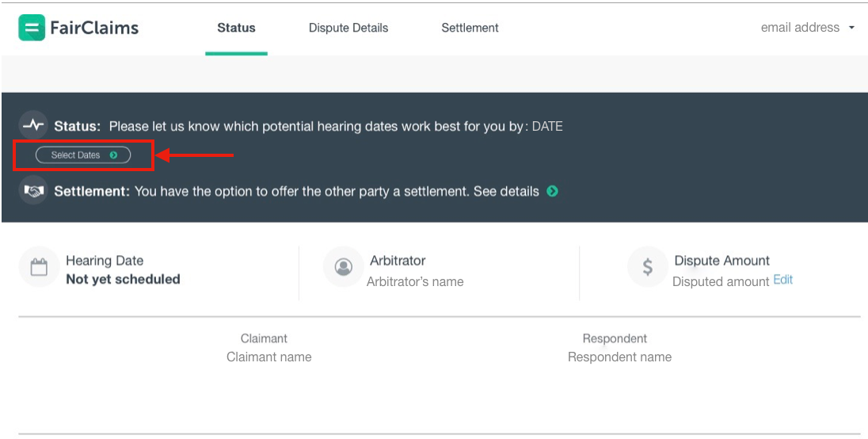Open the email address account dropdown
Screen dimensions: 868x439
[x=800, y=28]
